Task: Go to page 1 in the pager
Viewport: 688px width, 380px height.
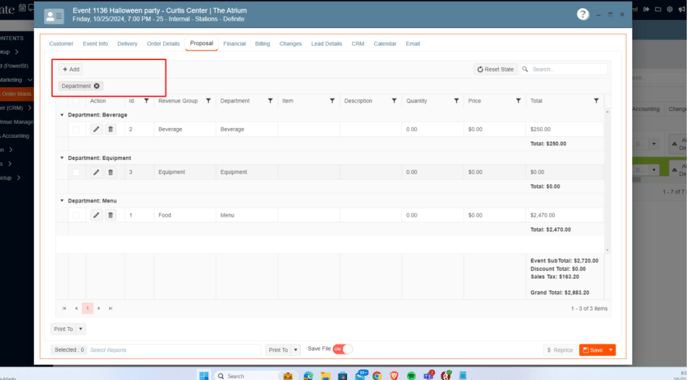Action: 87,308
